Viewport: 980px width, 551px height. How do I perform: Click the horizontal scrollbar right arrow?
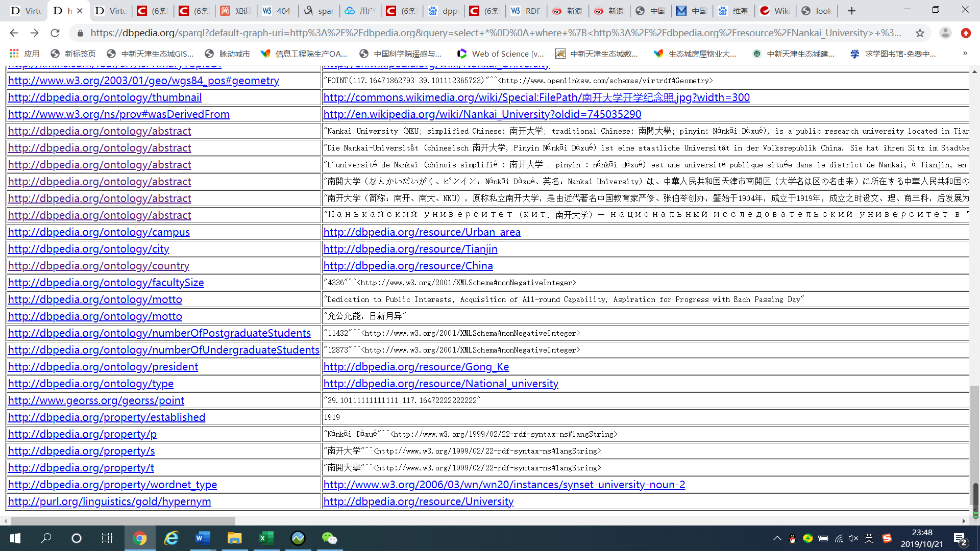964,521
